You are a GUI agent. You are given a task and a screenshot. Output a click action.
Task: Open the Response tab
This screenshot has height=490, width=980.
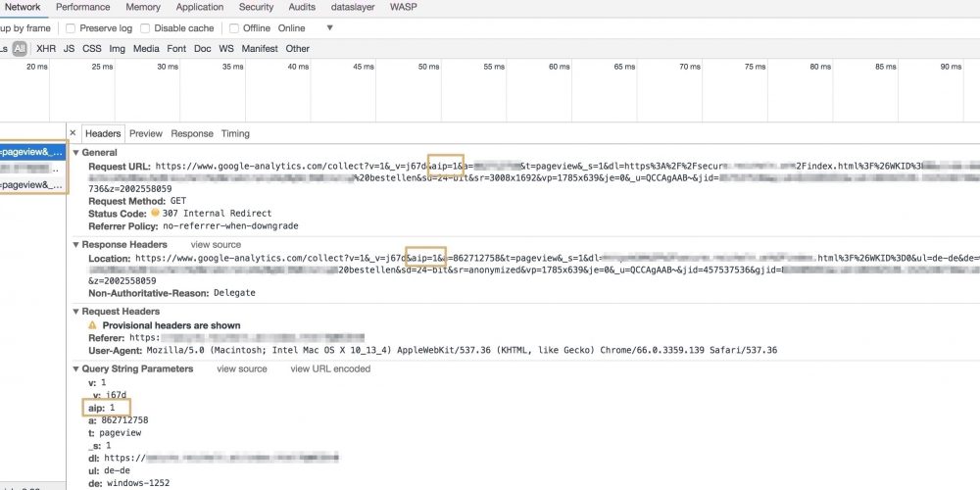click(x=192, y=133)
